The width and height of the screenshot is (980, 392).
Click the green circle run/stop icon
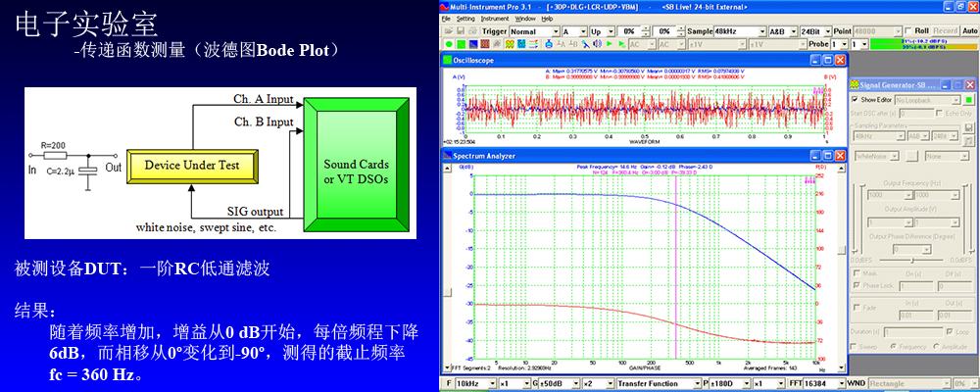coord(449,44)
